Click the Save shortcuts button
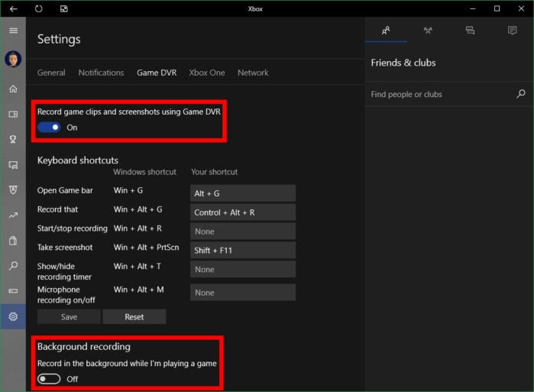Image resolution: width=534 pixels, height=392 pixels. pos(69,317)
